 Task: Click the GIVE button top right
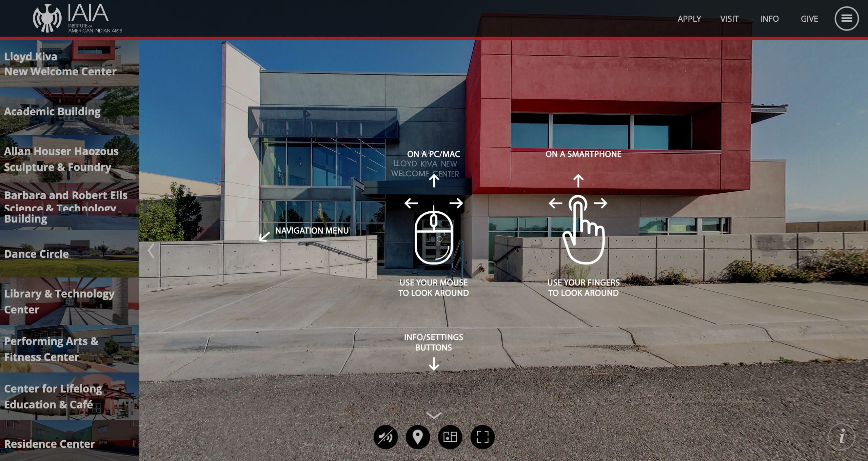click(x=809, y=18)
